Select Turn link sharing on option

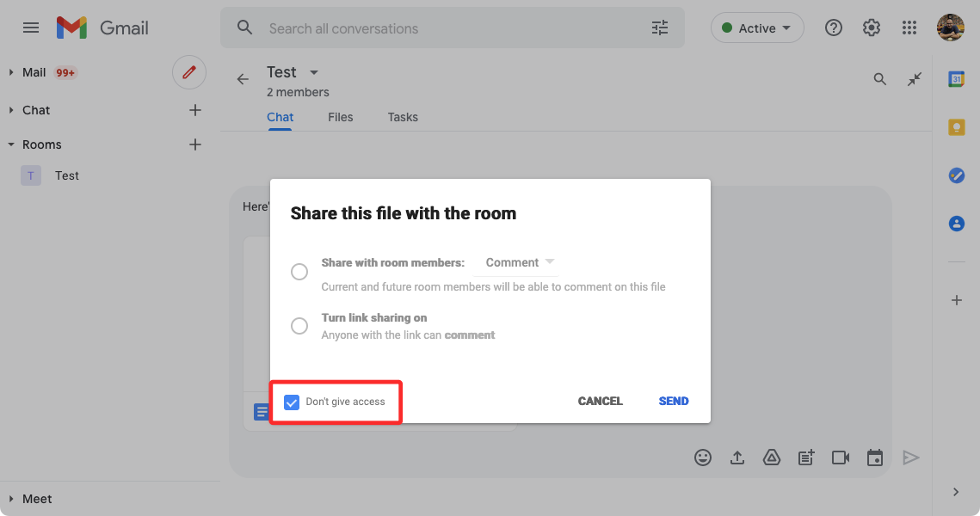299,326
